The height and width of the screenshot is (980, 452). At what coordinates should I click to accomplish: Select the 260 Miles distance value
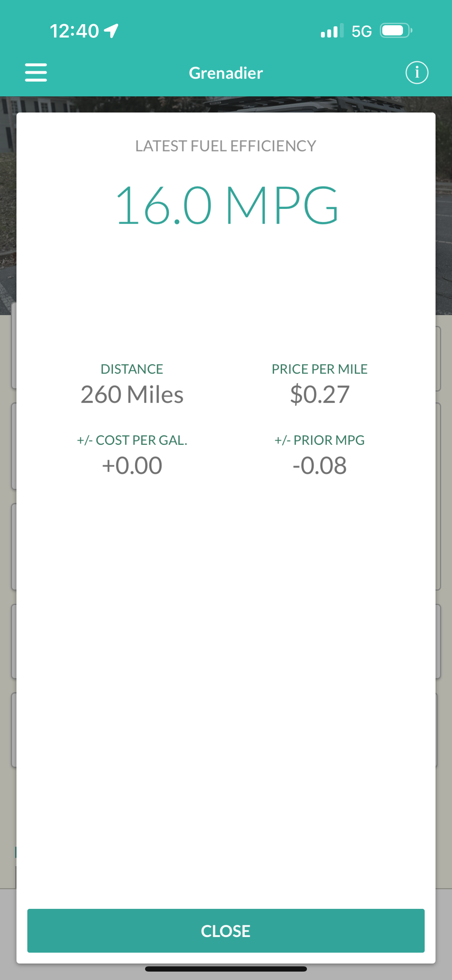[132, 394]
